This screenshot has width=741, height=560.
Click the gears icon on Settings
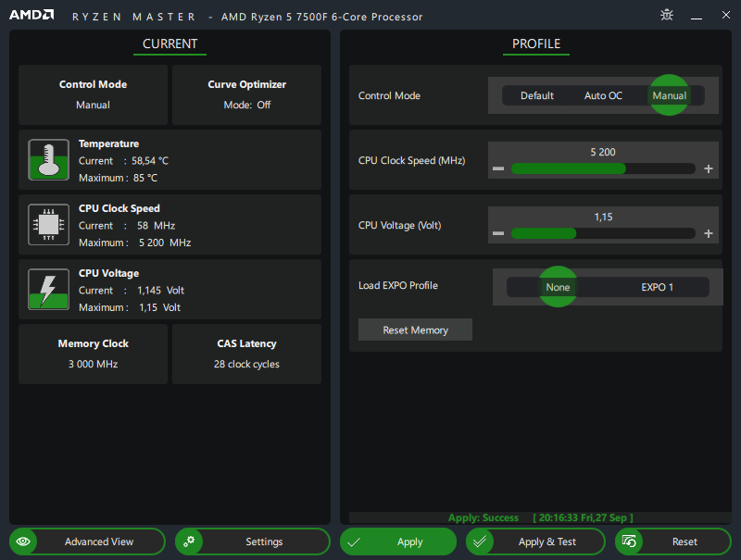pos(189,541)
